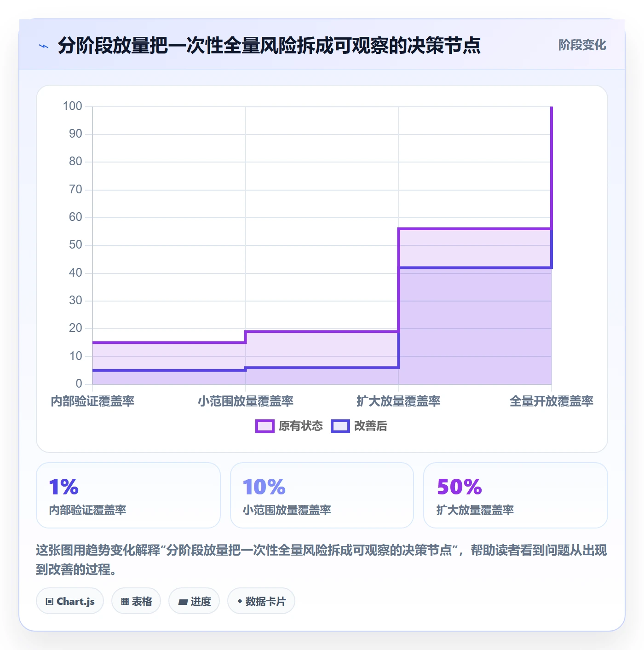644x650 pixels.
Task: Click the 0 y-axis tick label
Action: (79, 383)
